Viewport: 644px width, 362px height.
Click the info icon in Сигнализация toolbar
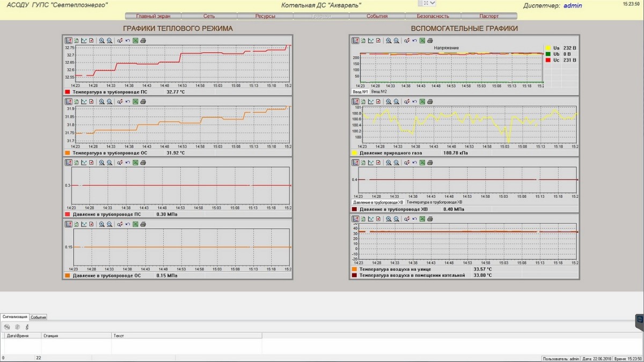27,327
